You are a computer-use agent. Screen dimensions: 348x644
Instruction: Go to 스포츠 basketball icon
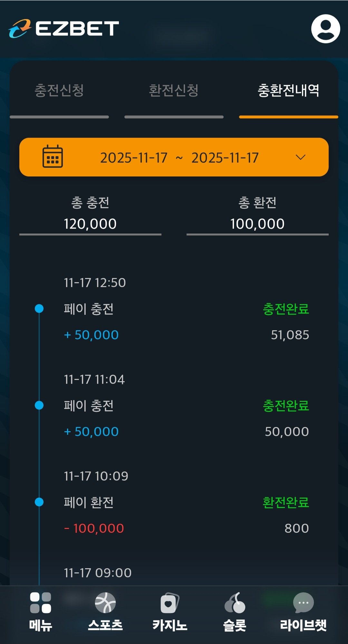pyautogui.click(x=105, y=602)
